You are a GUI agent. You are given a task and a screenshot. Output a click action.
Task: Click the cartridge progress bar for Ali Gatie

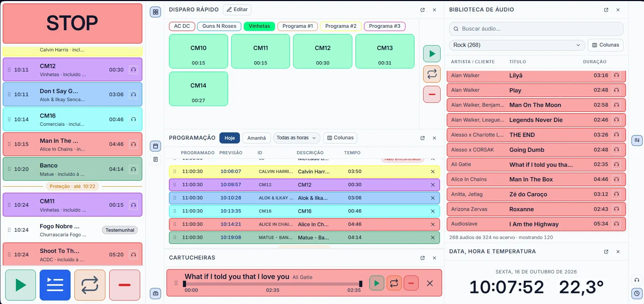(x=273, y=284)
